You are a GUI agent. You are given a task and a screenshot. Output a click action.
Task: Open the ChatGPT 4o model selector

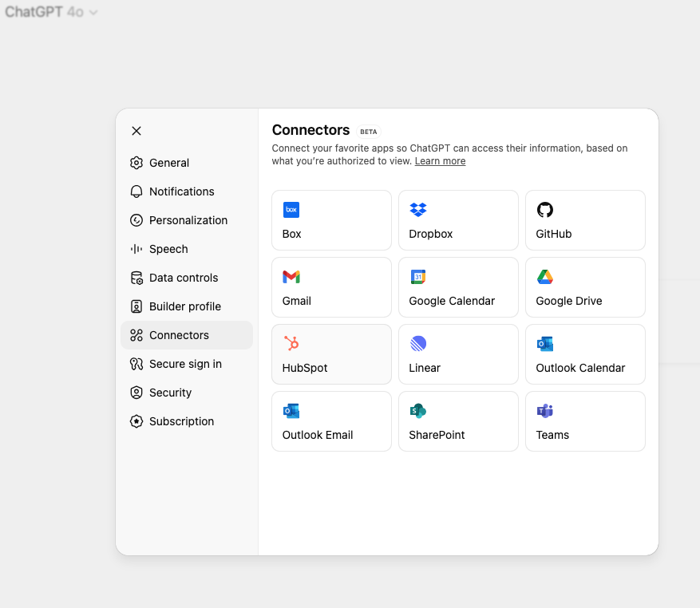point(51,12)
